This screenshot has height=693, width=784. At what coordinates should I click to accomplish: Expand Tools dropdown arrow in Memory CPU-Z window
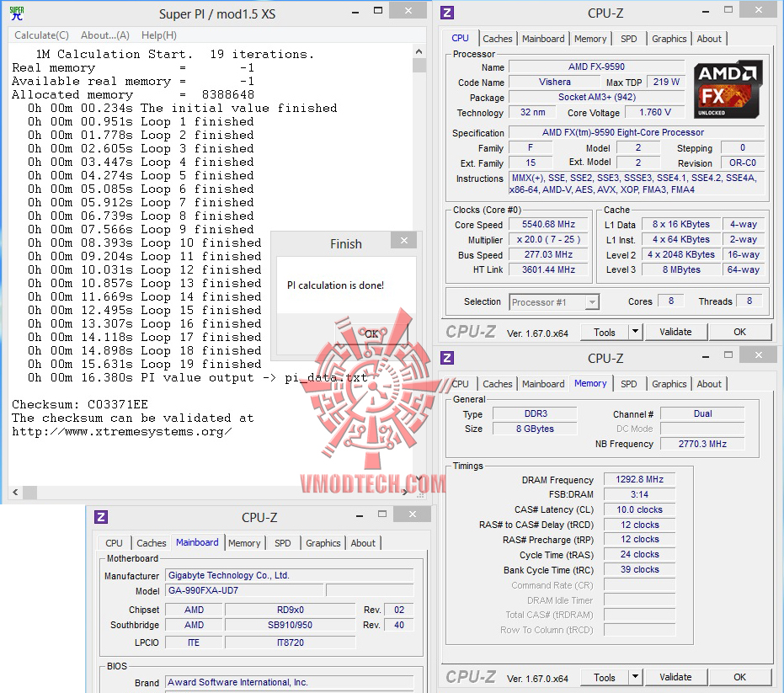pos(635,677)
